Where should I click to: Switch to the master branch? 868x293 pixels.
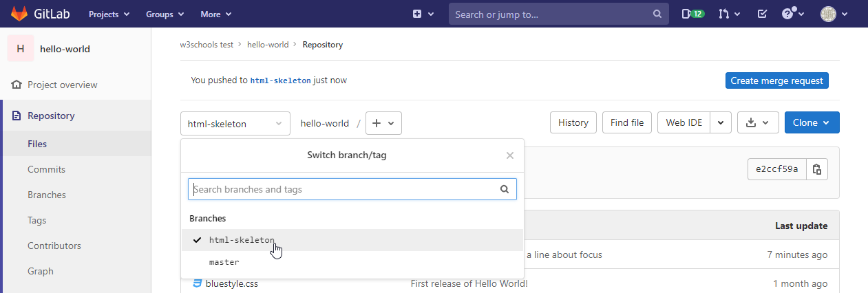[224, 262]
